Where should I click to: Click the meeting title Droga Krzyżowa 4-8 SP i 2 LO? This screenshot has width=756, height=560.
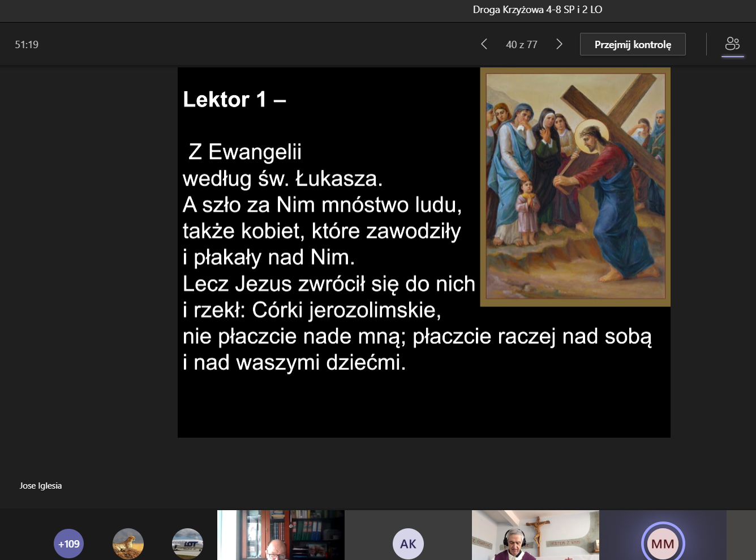(538, 10)
